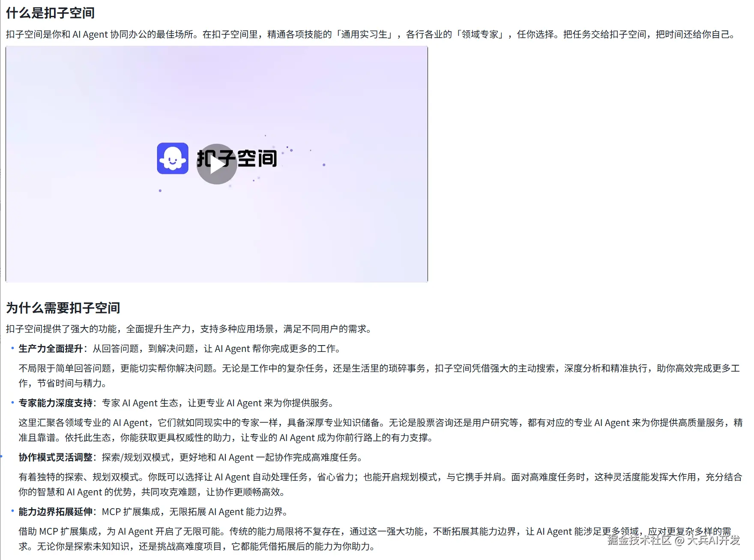Viewport: 754px width, 560px height.
Task: Click the text "从回答问题，到解决问题"
Action: click(144, 349)
